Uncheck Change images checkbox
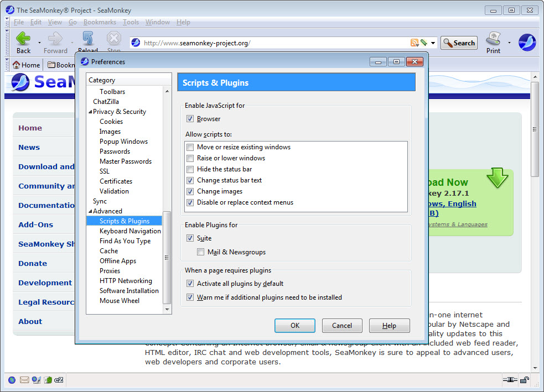Screen dimensions: 544x392 pos(190,191)
